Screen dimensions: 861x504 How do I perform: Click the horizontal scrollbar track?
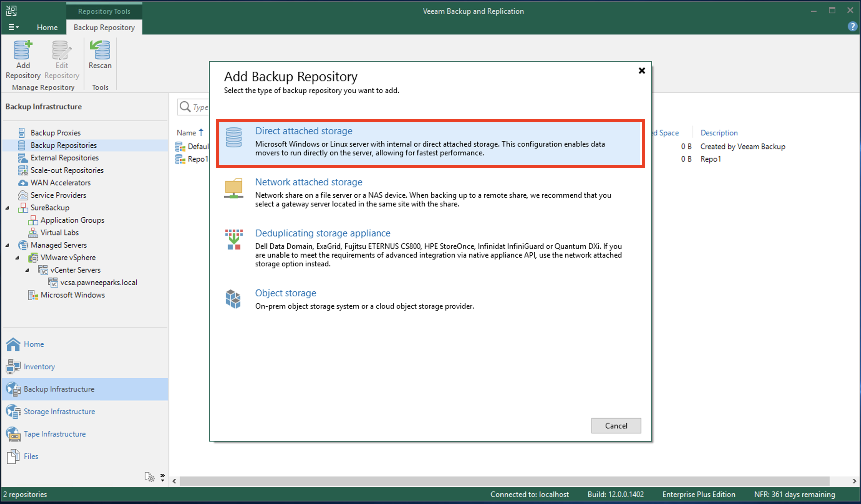[504, 481]
